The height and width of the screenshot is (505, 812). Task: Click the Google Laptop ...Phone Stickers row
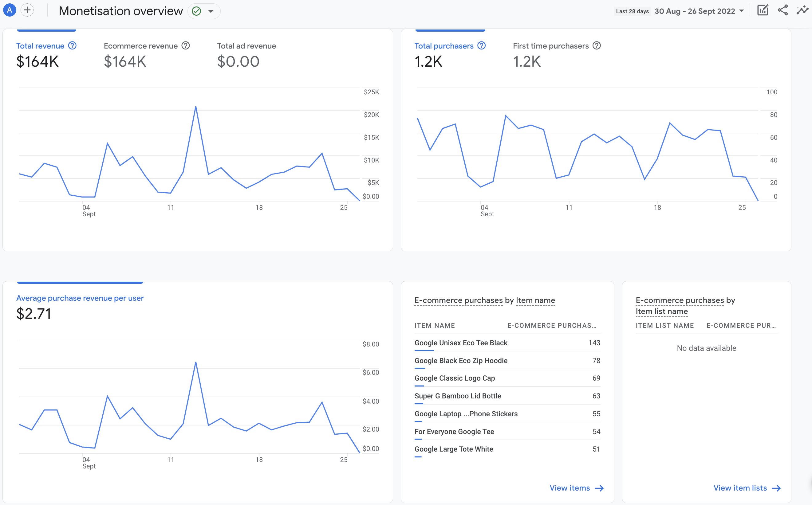(x=507, y=413)
